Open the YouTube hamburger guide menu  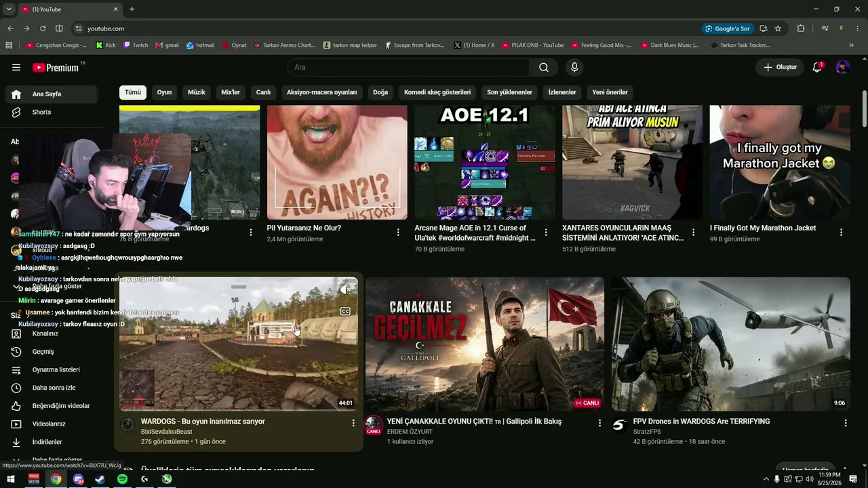16,67
